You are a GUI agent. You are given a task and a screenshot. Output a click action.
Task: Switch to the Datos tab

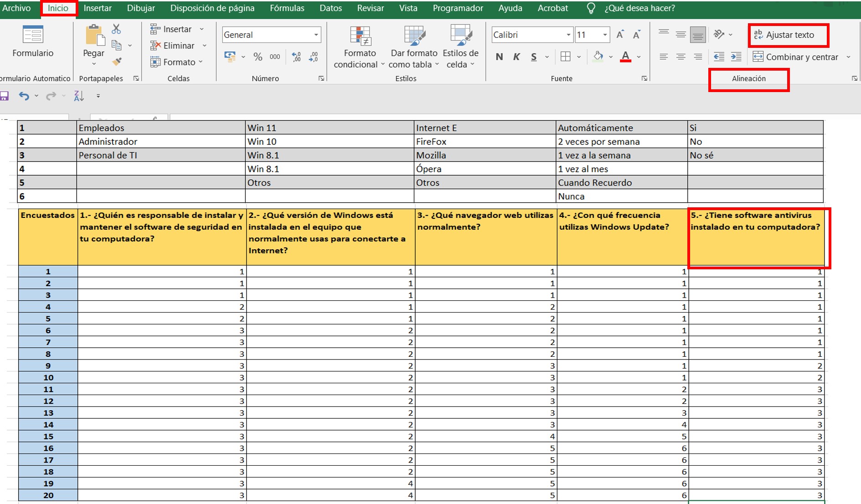330,8
